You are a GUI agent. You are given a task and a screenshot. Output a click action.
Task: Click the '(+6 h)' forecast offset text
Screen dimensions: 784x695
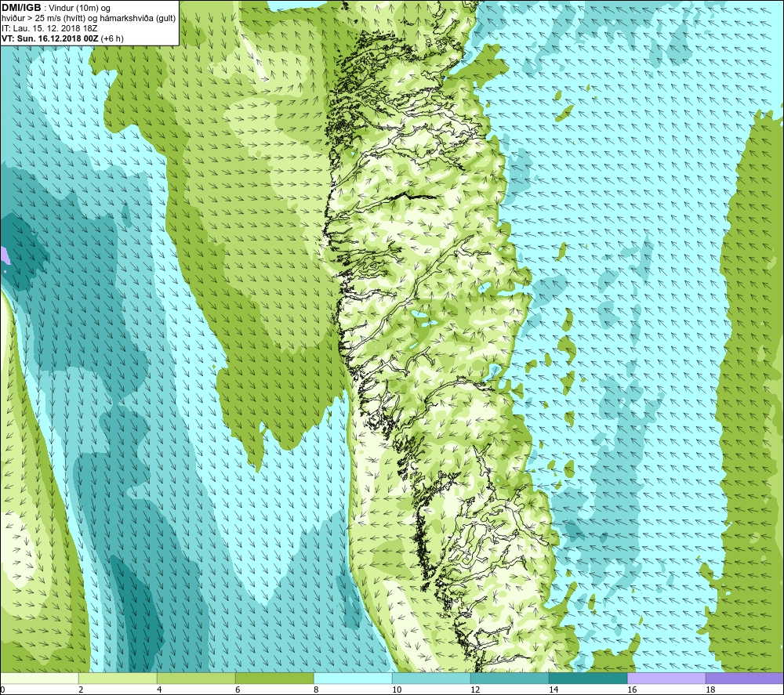[112, 38]
